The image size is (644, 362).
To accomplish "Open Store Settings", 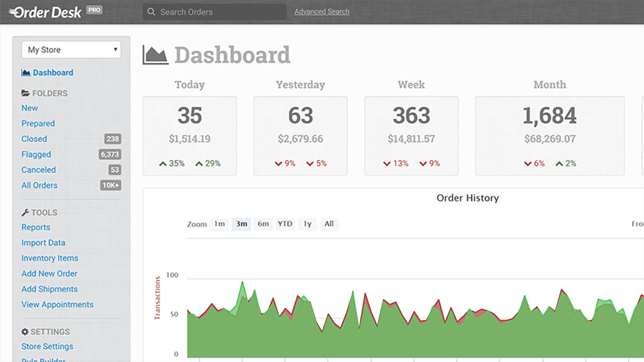I will (x=47, y=346).
